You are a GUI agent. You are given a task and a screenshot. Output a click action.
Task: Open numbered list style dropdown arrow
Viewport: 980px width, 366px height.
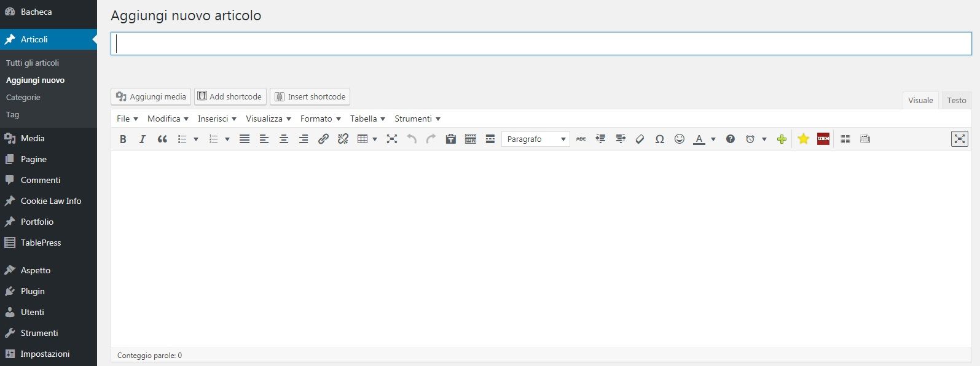coord(227,139)
